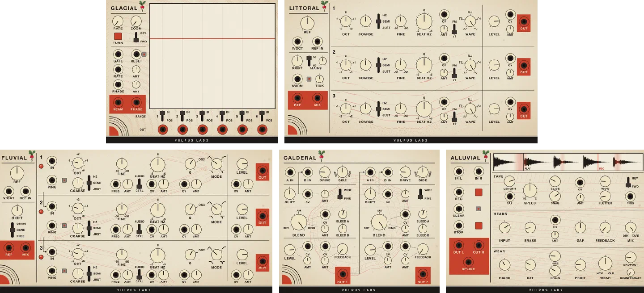644x293 pixels.
Task: Flip the REV/FWD switch on Alluvial tape
Action: coord(628,182)
